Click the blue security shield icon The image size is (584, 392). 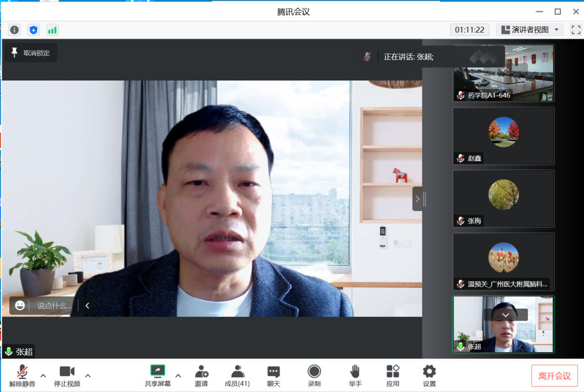33,30
